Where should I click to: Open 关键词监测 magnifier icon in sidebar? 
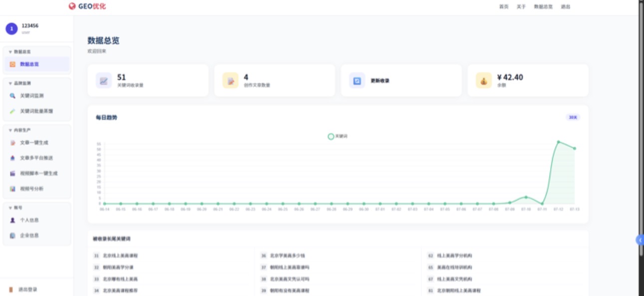tap(12, 95)
